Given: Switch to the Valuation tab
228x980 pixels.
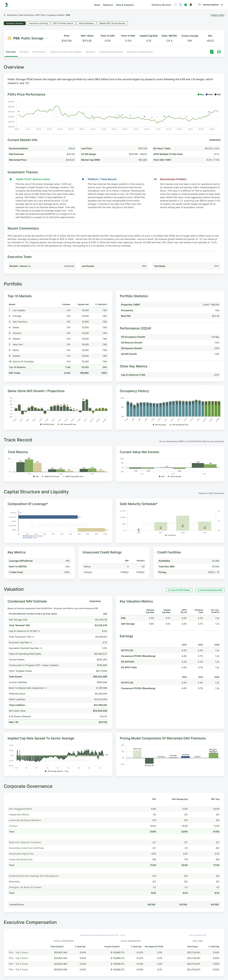Looking at the screenshot, I should (x=90, y=52).
